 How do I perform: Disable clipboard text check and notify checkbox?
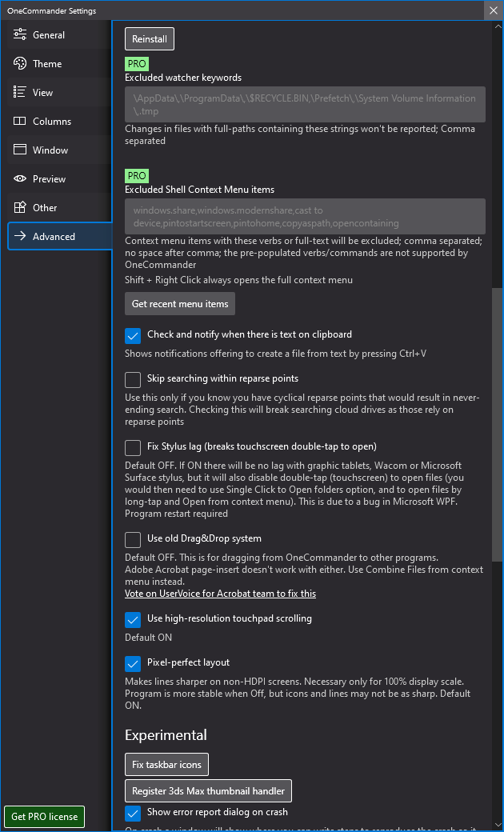tap(133, 335)
